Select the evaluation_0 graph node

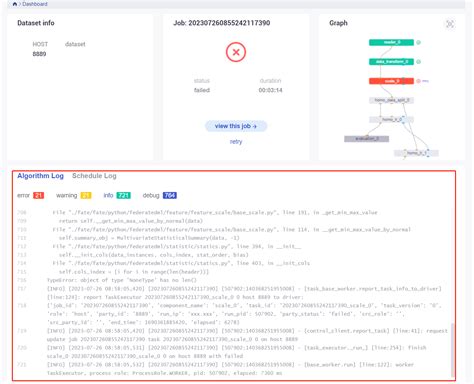point(366,139)
